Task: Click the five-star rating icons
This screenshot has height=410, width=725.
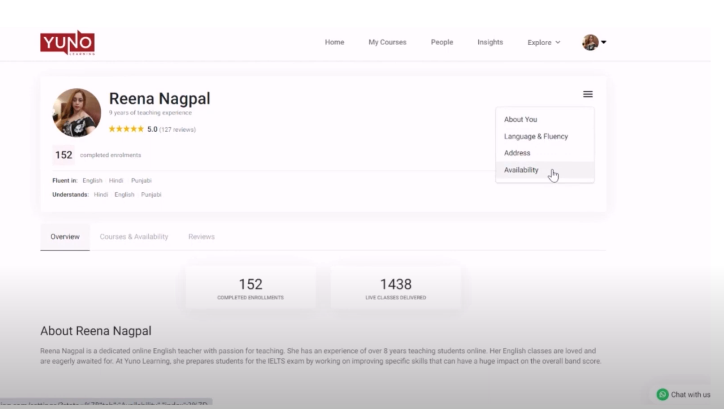Action: 126,129
